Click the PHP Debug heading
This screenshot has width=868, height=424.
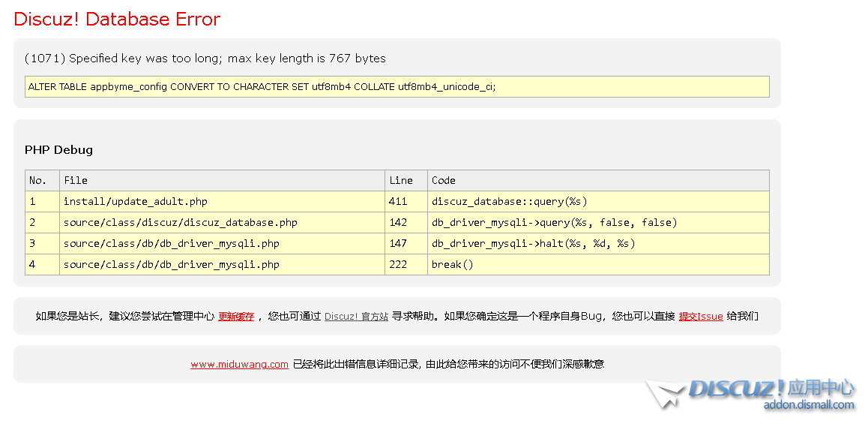[58, 149]
